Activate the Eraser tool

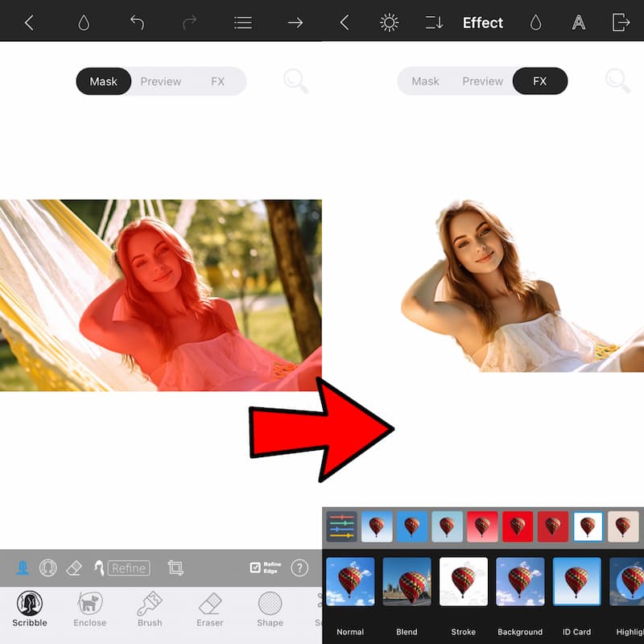[209, 608]
